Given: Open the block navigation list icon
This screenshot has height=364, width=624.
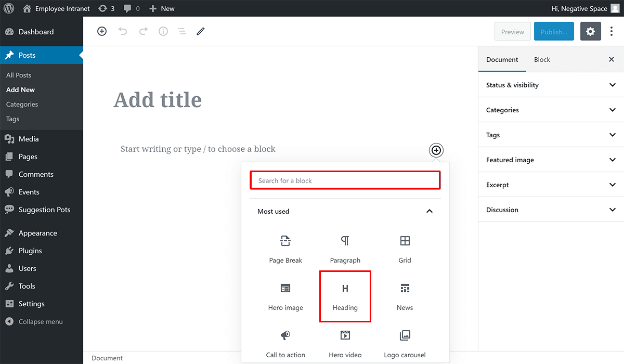Looking at the screenshot, I should [x=182, y=31].
